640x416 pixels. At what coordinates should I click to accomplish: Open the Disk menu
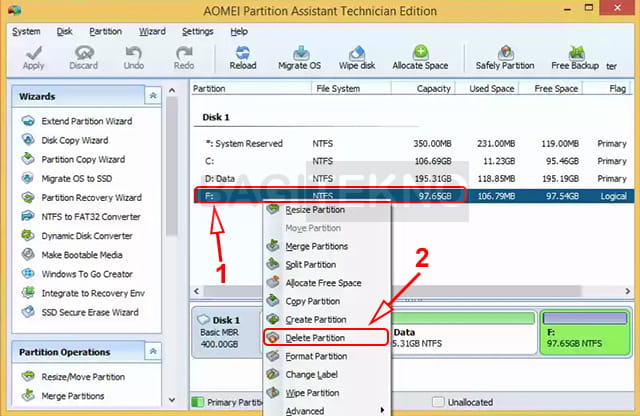(64, 31)
